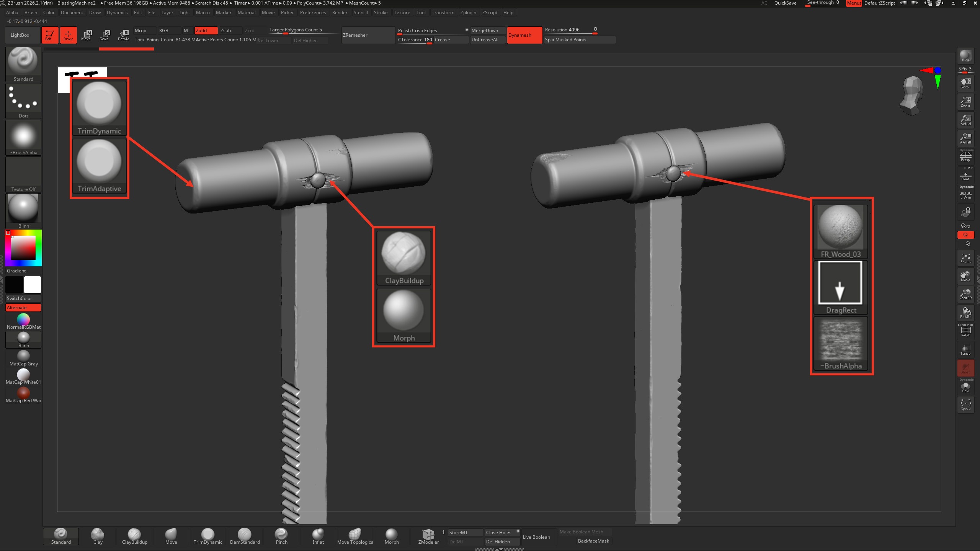Toggle PolyF polyframe icon
The width and height of the screenshot is (980, 551).
(965, 331)
